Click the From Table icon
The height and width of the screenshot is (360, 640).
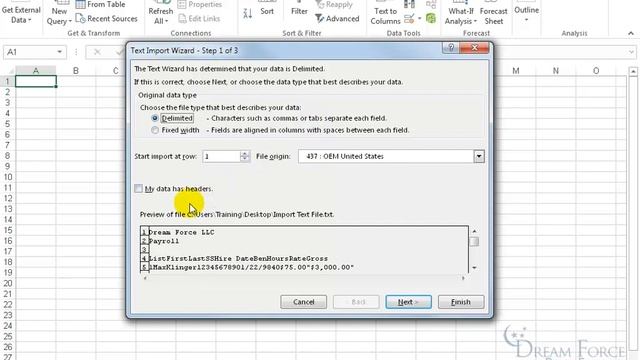point(80,4)
